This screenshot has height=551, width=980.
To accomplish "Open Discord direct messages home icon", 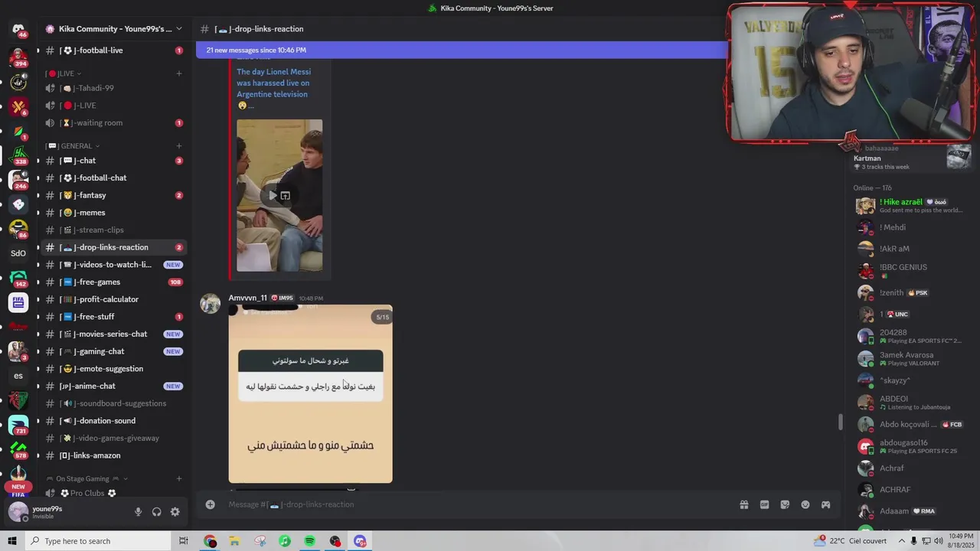I will (x=18, y=30).
